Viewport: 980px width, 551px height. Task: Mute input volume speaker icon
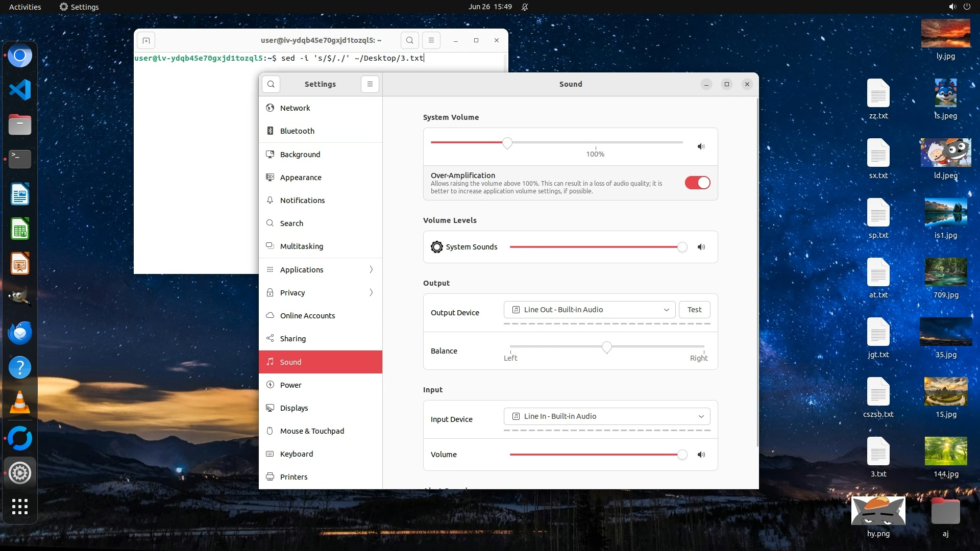point(701,455)
